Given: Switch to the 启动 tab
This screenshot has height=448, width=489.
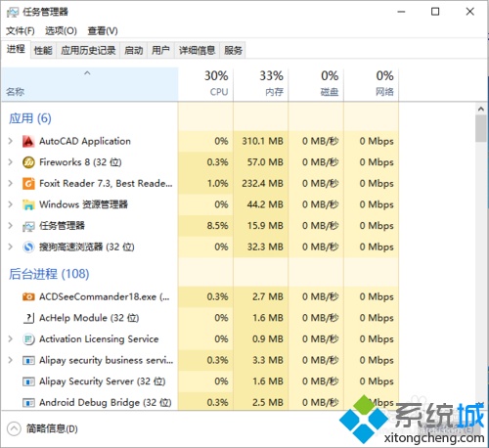Looking at the screenshot, I should tap(134, 50).
